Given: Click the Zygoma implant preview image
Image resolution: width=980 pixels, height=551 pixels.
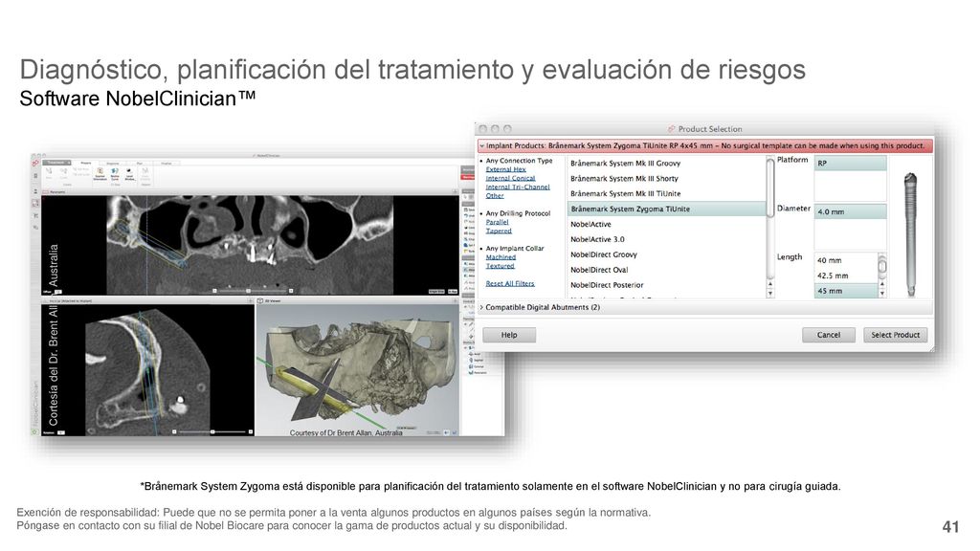Looking at the screenshot, I should coord(910,234).
